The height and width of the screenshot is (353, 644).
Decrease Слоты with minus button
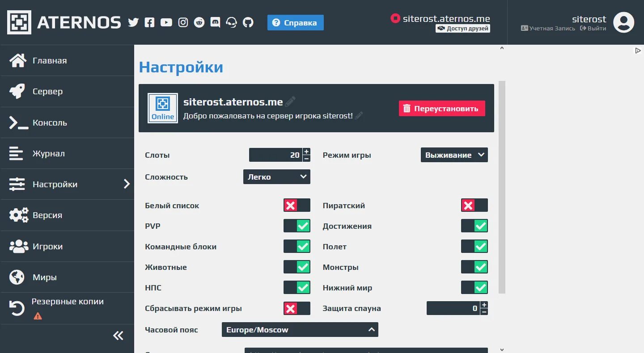click(306, 159)
